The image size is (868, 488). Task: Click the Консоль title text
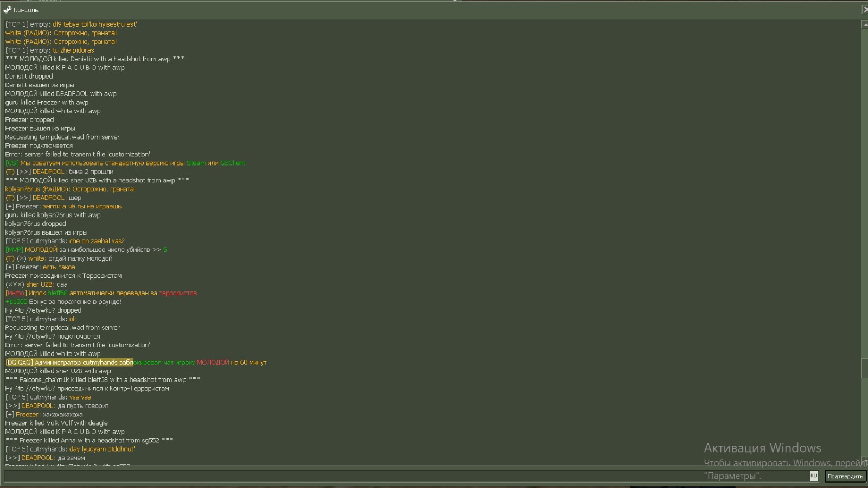pos(26,10)
